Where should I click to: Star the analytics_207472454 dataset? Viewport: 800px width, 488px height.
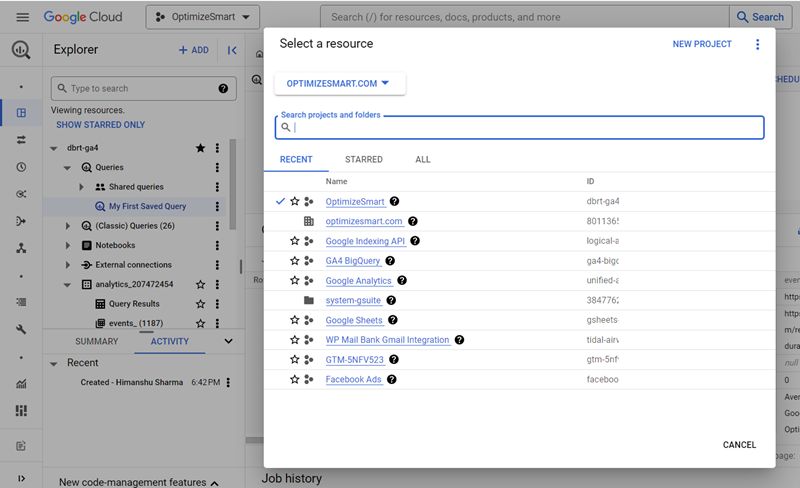(x=201, y=284)
